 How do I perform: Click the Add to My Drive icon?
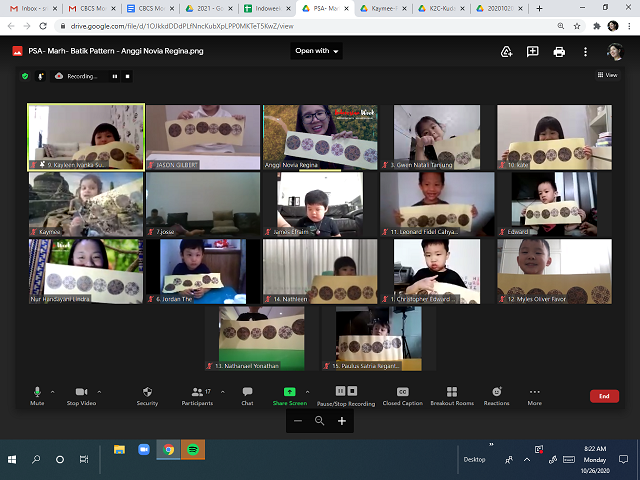coord(507,51)
